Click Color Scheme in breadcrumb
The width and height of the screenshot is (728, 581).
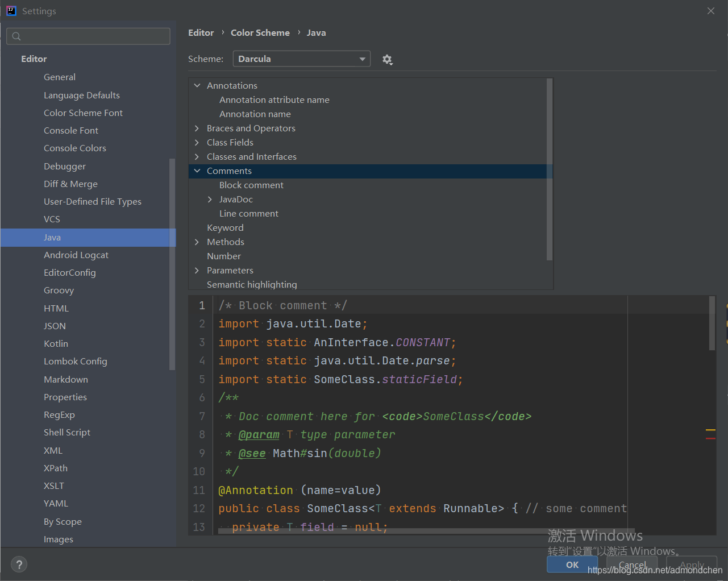260,32
